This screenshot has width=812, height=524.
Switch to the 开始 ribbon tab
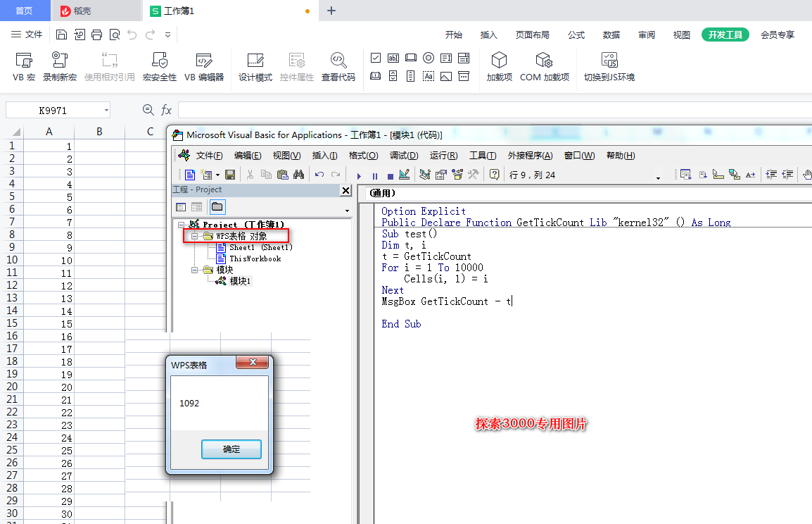pos(454,35)
